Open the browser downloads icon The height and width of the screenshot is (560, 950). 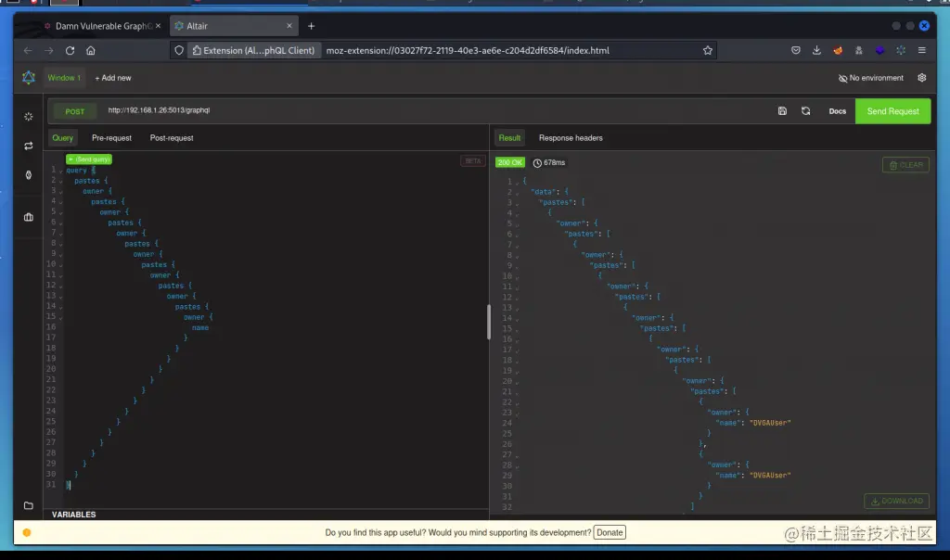pyautogui.click(x=816, y=50)
